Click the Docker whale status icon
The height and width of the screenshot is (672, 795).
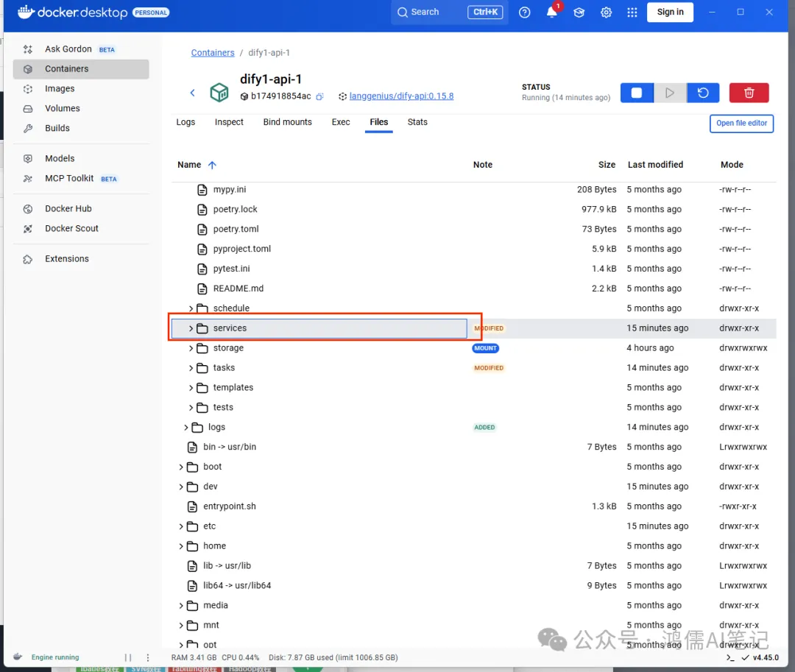point(18,657)
